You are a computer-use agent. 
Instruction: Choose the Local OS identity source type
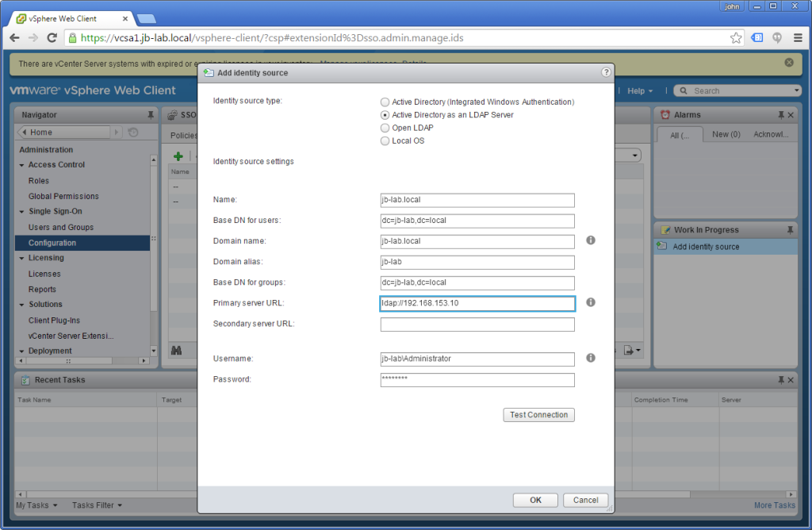(x=385, y=141)
